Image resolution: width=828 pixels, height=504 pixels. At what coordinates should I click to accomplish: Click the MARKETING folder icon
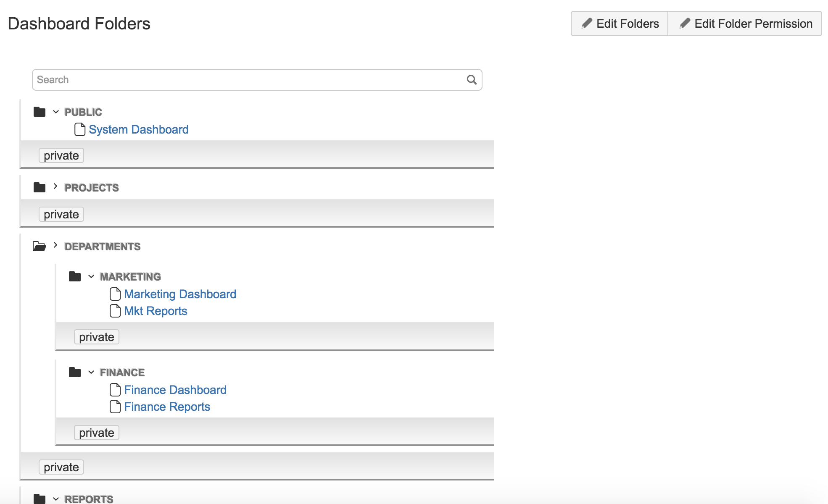75,276
